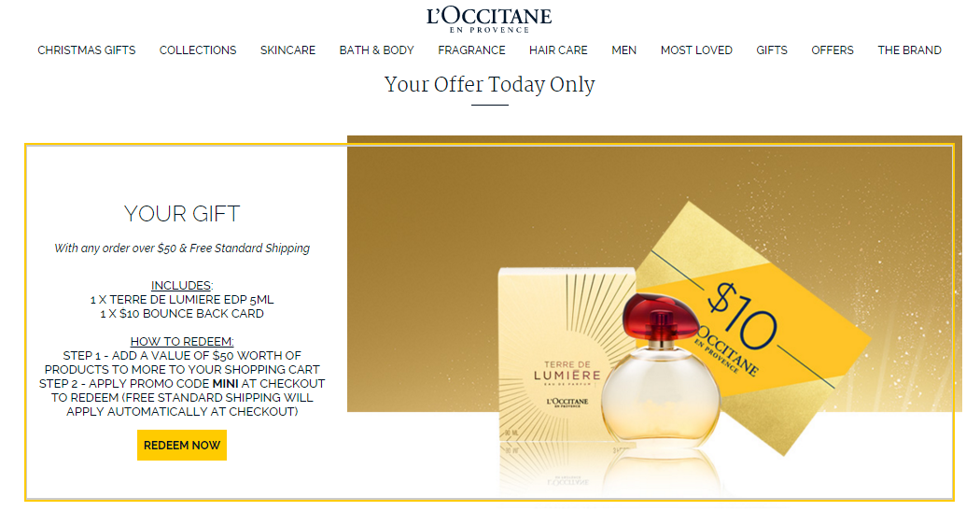Open the Christmas Gifts menu

[x=86, y=50]
